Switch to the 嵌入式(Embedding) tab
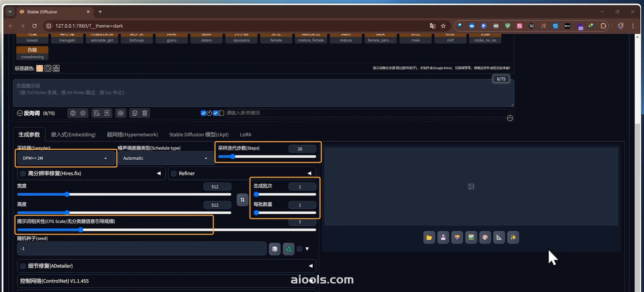 coord(73,135)
